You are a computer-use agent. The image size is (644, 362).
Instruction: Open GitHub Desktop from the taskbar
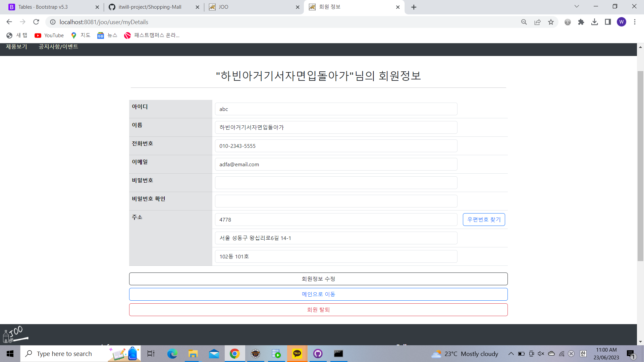pos(317,354)
